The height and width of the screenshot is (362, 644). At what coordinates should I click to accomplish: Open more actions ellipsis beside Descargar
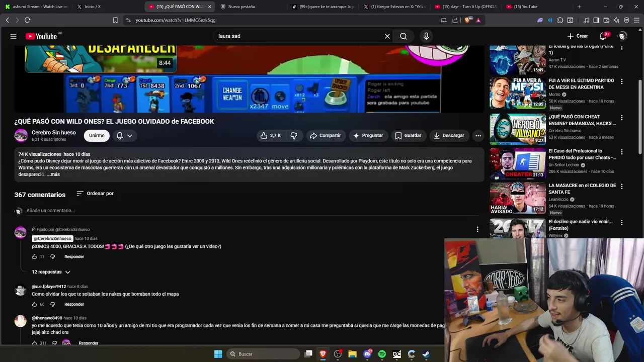point(478,136)
